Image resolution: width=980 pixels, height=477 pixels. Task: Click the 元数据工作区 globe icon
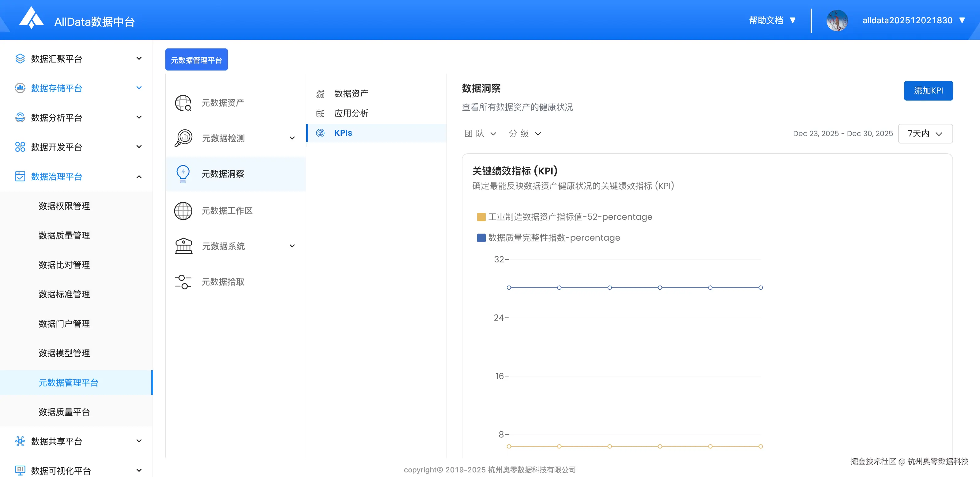coord(183,211)
